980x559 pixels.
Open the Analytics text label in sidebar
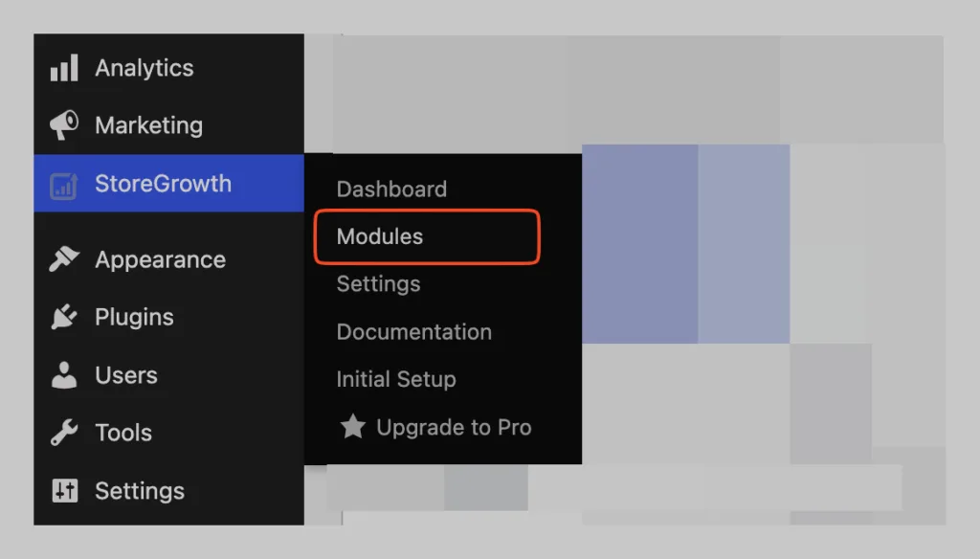[145, 68]
